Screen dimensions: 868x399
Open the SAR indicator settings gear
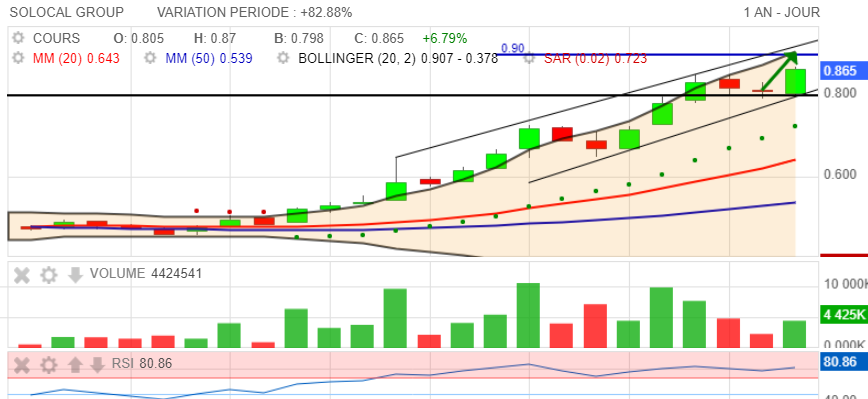coord(529,58)
